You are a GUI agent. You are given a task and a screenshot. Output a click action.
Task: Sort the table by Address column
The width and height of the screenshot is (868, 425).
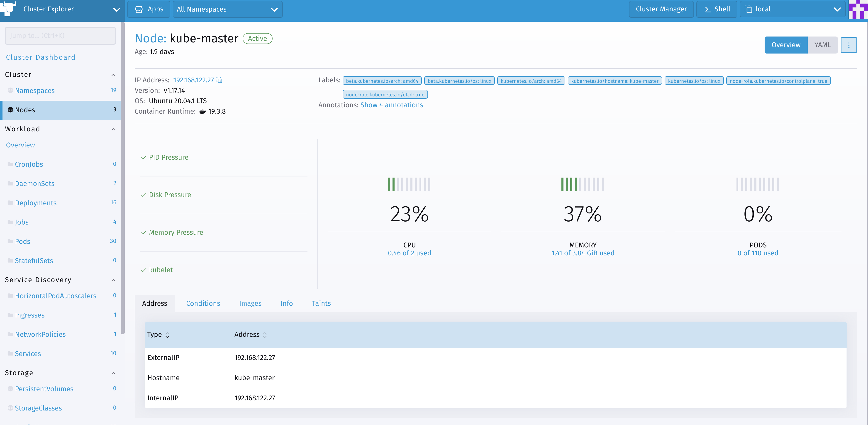click(x=265, y=335)
